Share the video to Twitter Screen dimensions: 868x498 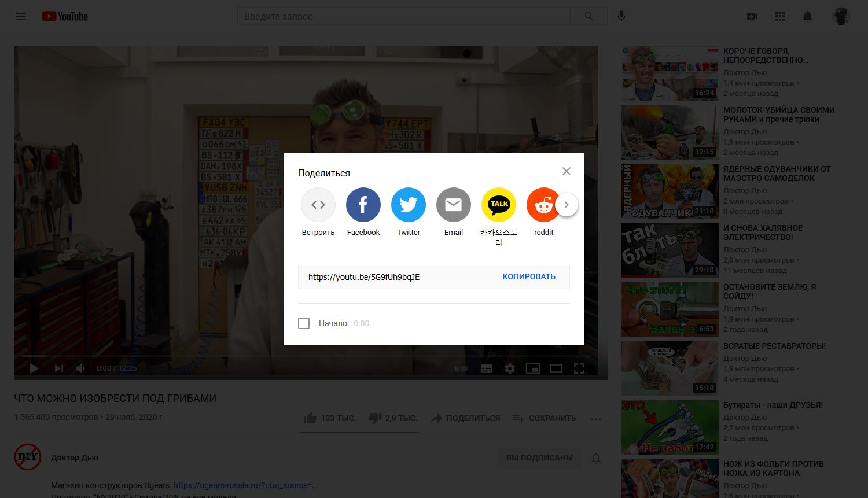click(x=409, y=212)
